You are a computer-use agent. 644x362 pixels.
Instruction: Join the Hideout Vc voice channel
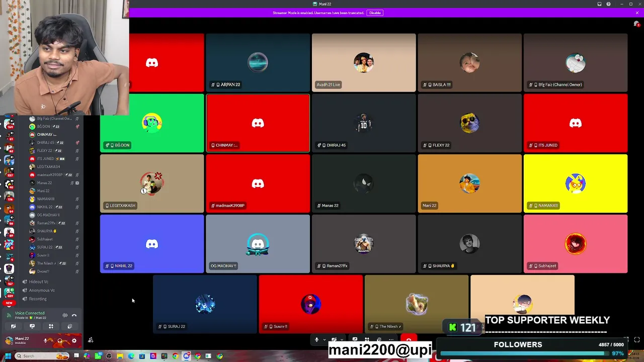tap(39, 282)
